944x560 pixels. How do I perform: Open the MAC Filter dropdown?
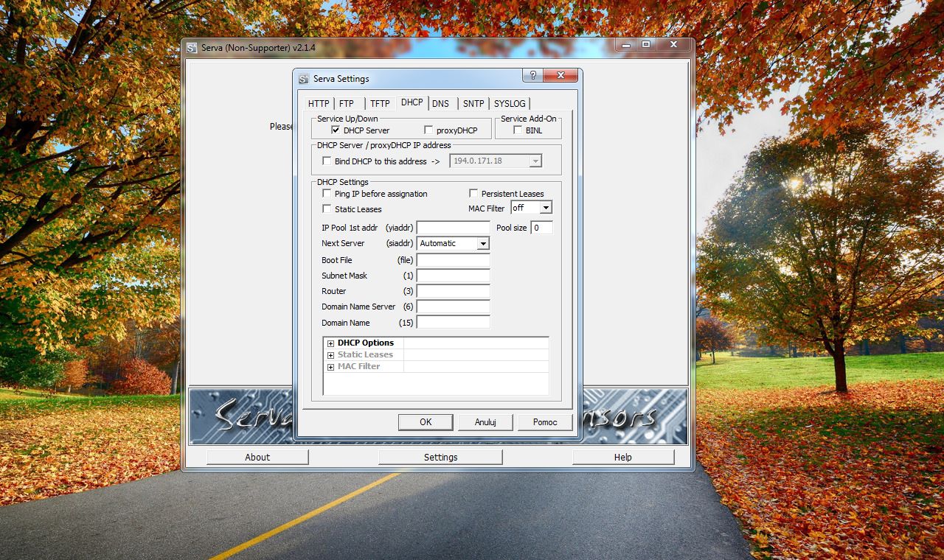pos(545,209)
